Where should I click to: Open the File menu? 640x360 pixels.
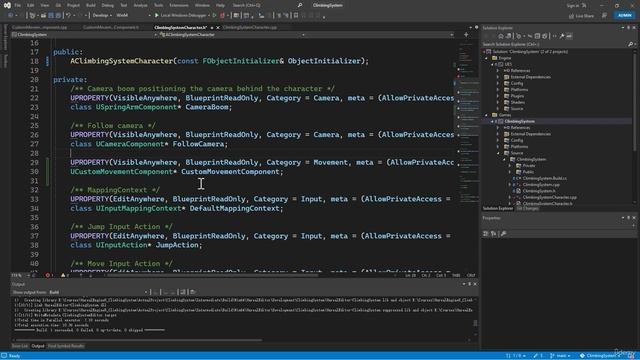18,5
